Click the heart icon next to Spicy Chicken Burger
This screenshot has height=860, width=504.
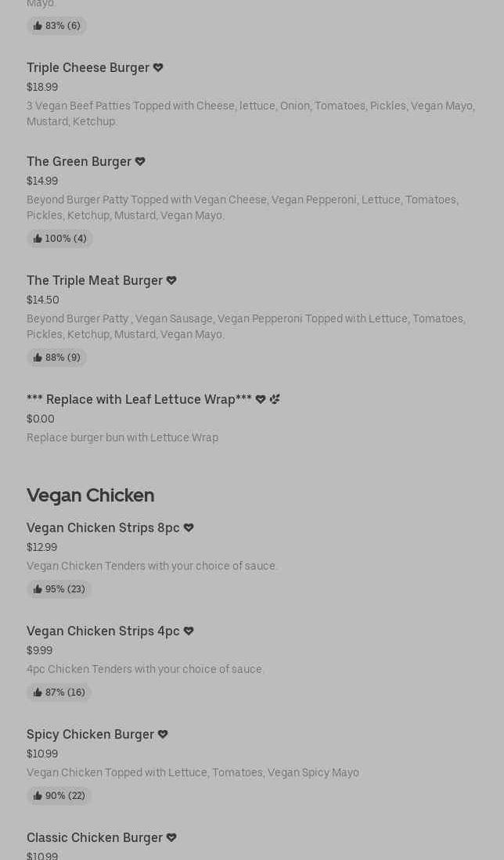click(163, 734)
